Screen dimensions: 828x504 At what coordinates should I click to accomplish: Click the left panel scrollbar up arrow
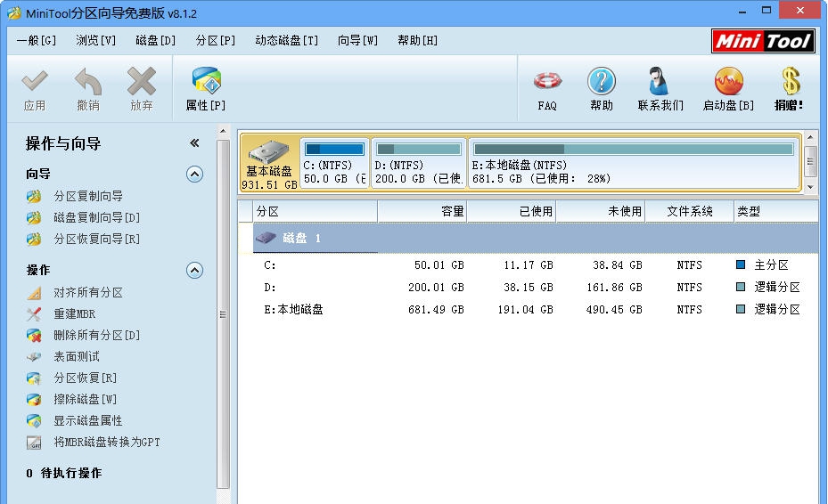pos(223,131)
